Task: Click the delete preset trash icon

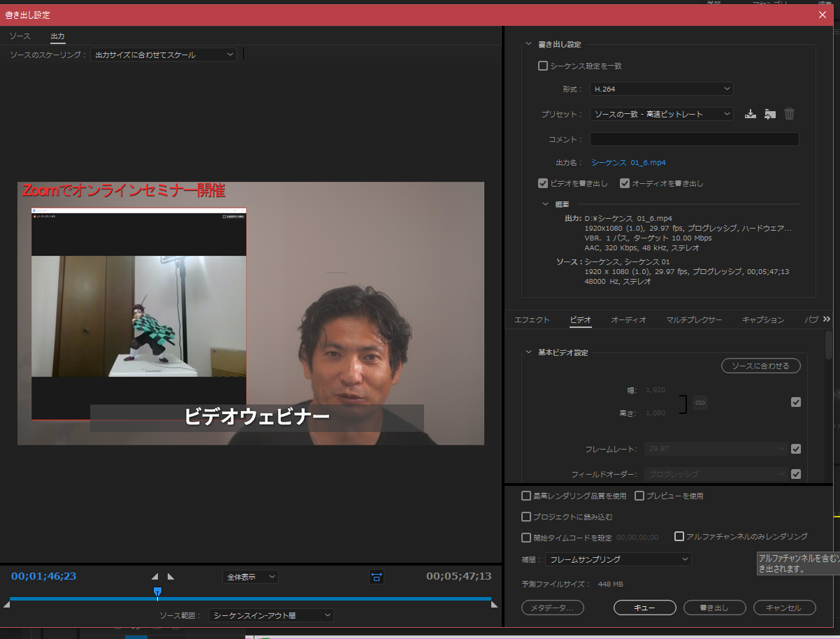Action: [x=789, y=114]
